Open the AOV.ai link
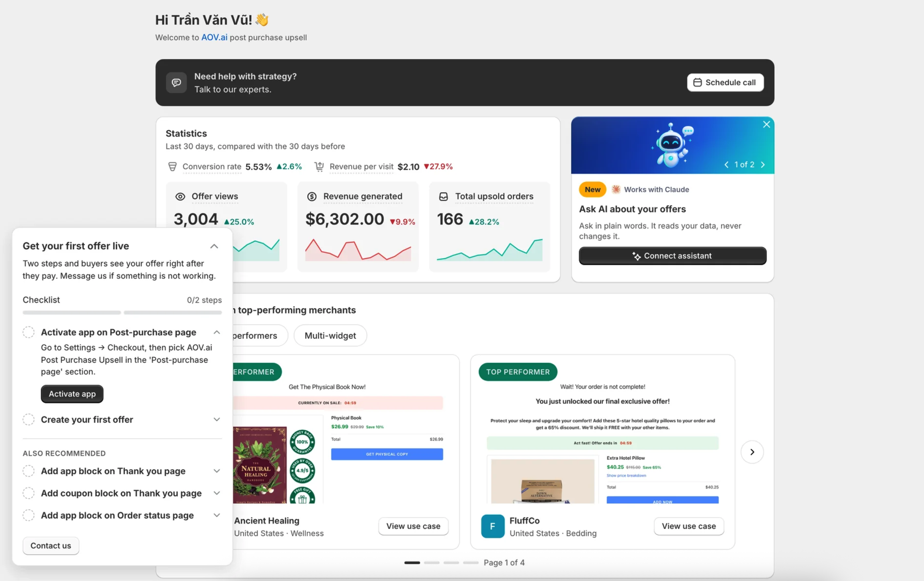 (x=214, y=38)
